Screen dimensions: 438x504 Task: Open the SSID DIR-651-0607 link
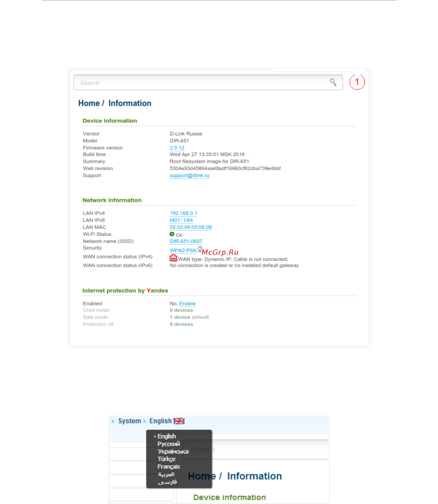[x=186, y=241]
